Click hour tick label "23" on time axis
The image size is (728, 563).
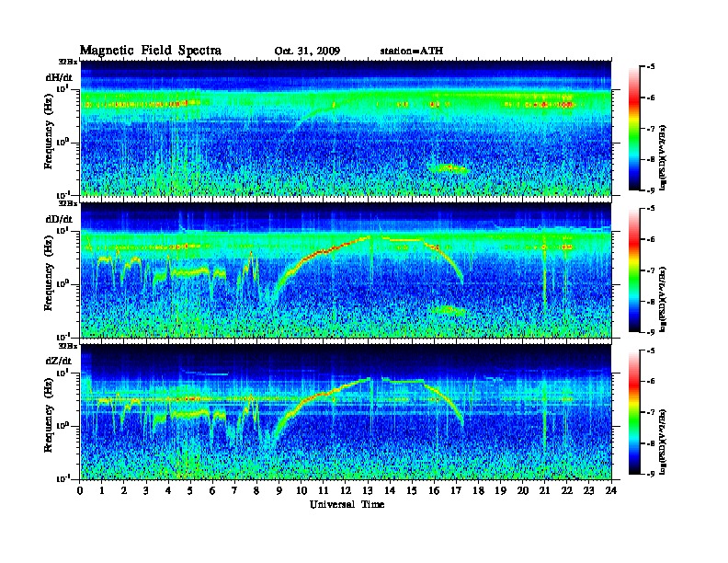(588, 491)
